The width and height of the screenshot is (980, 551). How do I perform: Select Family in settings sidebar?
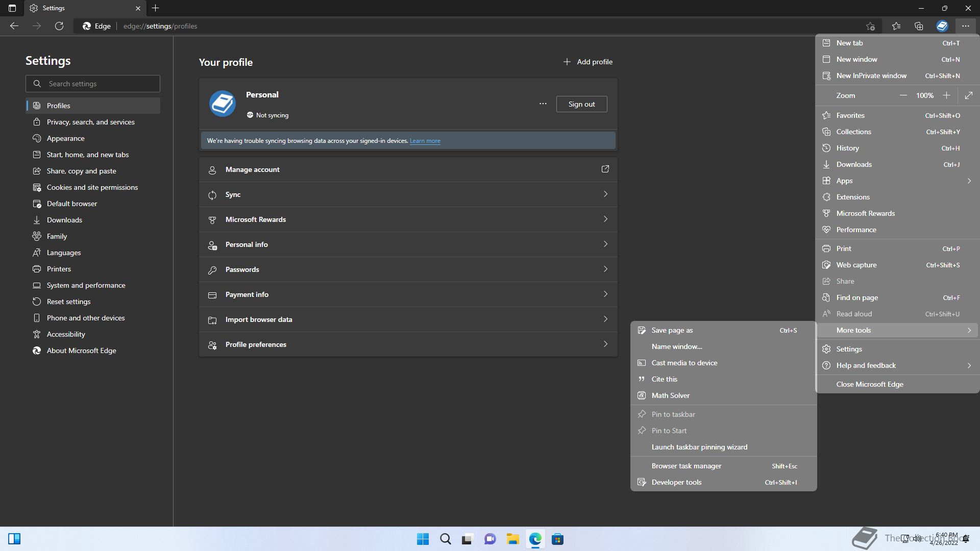pos(93,236)
